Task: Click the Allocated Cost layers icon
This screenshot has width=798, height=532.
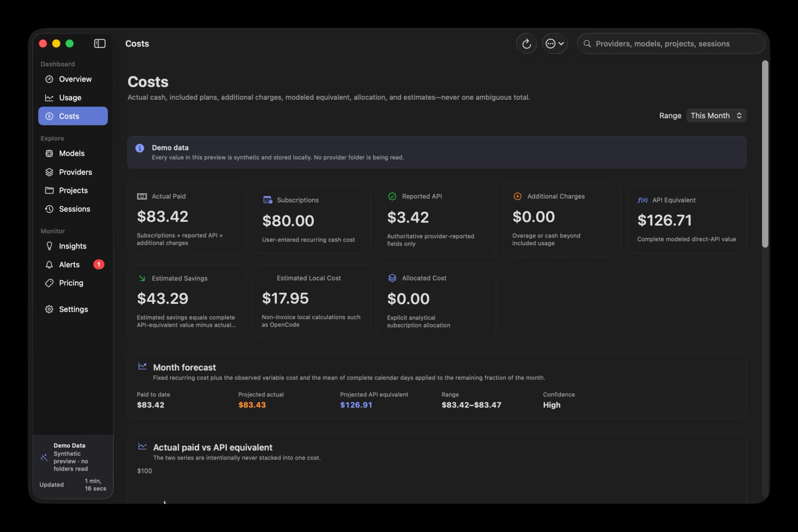Action: click(x=392, y=278)
